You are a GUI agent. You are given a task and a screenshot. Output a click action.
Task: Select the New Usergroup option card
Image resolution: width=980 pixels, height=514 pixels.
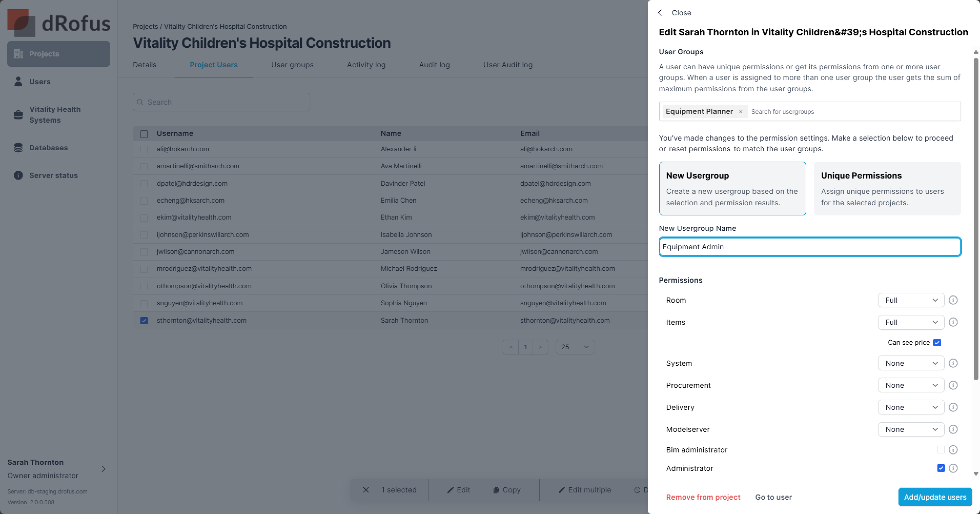point(732,189)
